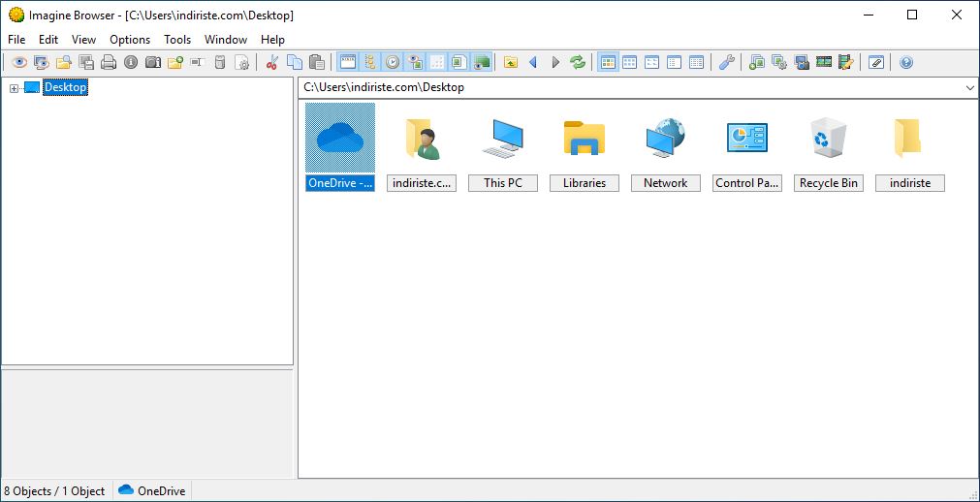Click the Copy toolbar icon

295,62
